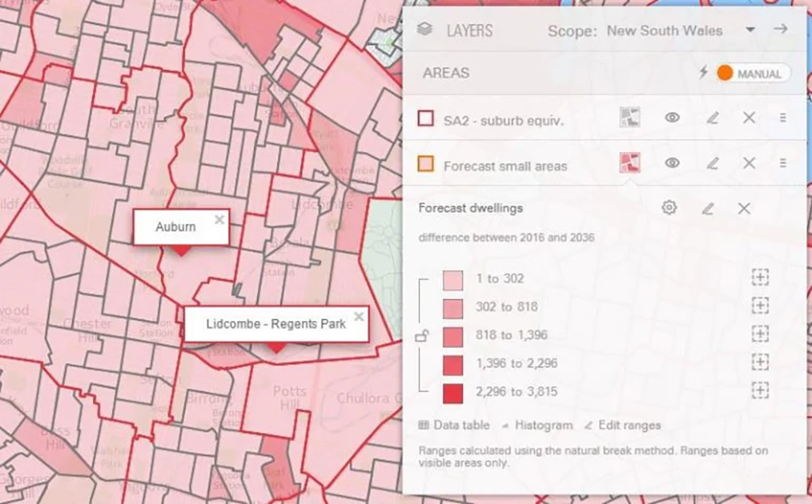Close the Lidcombe - Regents Park label
Screen dimensions: 812x504
[359, 317]
